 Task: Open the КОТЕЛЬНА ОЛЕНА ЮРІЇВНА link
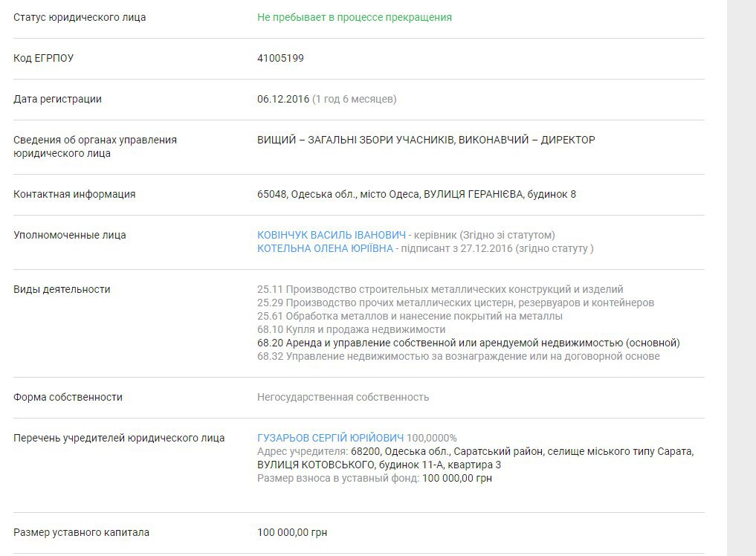coord(325,248)
